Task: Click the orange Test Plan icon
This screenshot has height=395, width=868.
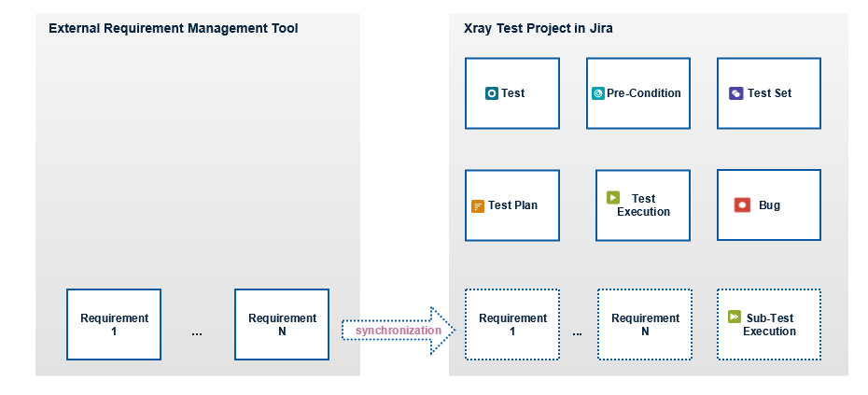Action: tap(478, 206)
